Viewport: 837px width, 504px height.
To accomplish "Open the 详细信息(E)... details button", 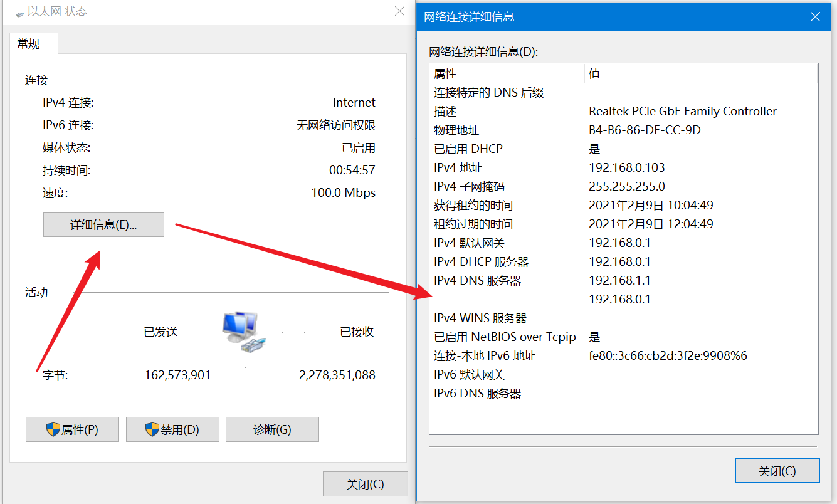I will tap(103, 224).
